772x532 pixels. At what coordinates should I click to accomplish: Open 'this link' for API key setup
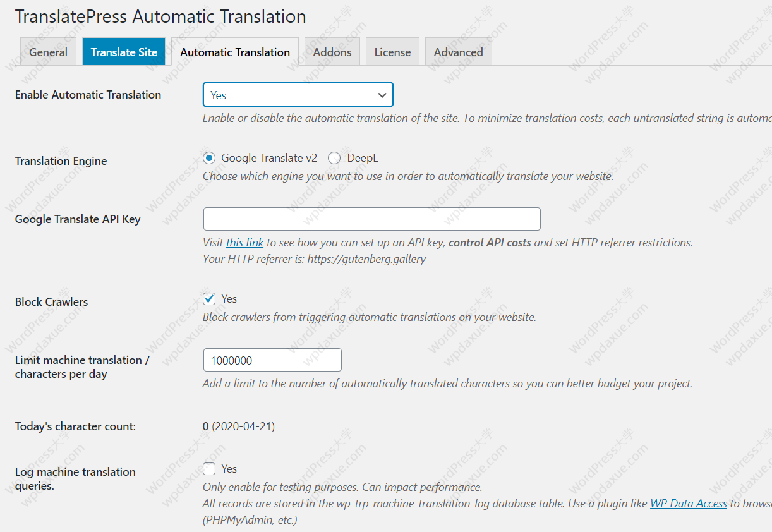(245, 243)
